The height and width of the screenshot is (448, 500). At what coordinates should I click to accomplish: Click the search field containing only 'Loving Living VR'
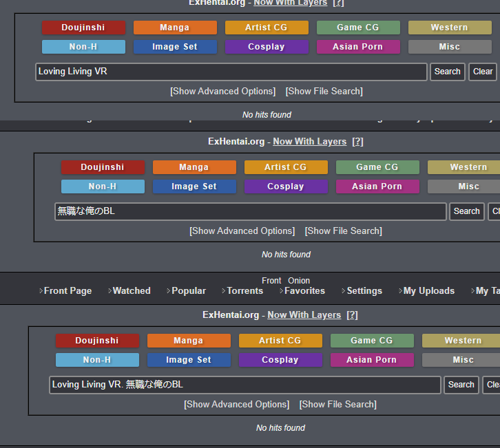pyautogui.click(x=231, y=72)
